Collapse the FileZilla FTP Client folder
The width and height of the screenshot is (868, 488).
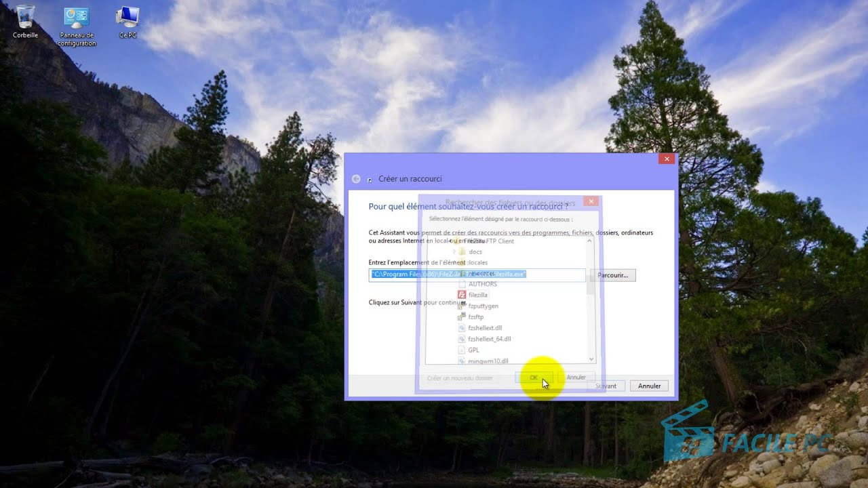pos(450,241)
